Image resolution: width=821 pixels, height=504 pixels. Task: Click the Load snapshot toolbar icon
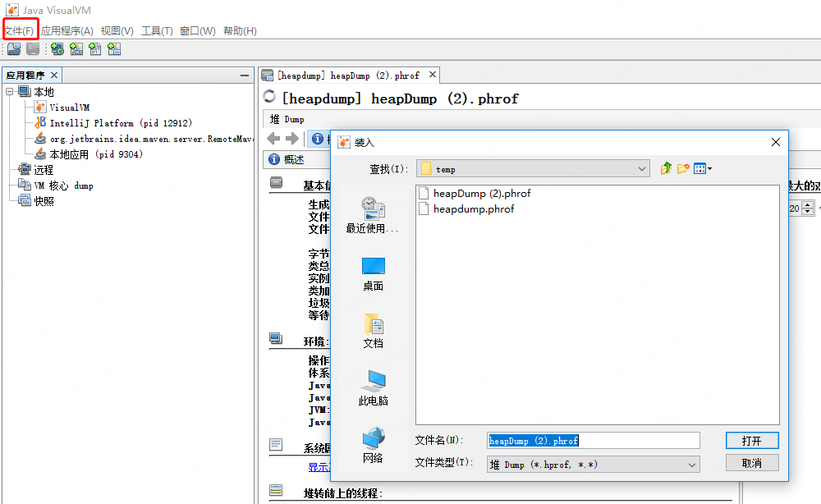14,49
